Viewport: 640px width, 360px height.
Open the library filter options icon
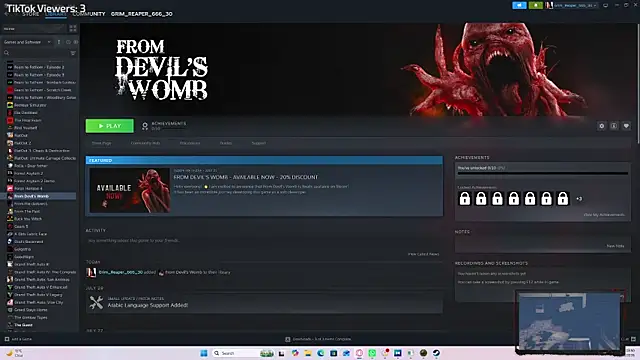[73, 53]
